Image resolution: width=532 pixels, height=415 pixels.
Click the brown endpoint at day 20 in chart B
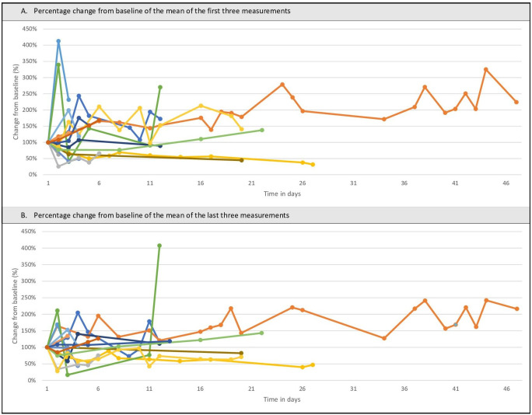241,353
